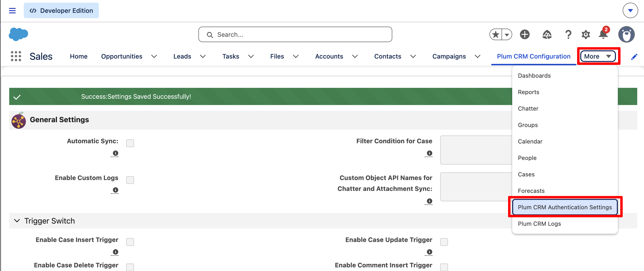Open the Trailhead guidance icon
Image resolution: width=644 pixels, height=271 pixels.
[547, 34]
